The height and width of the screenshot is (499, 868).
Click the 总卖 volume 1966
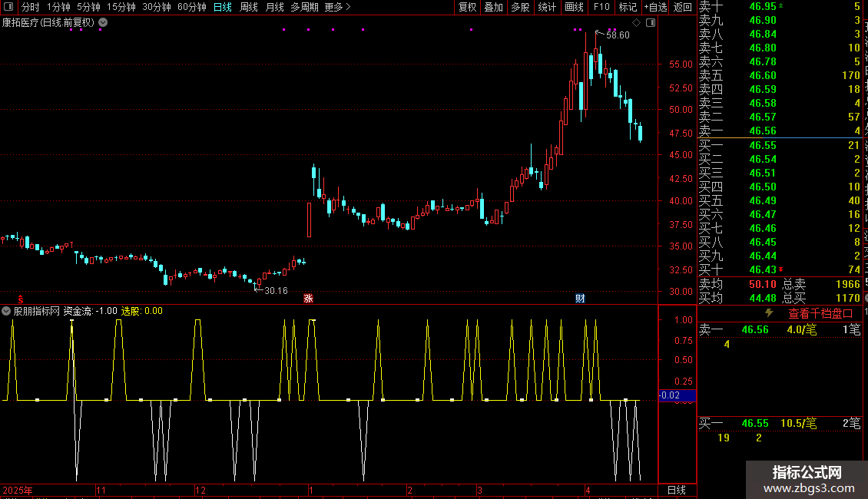tap(848, 284)
